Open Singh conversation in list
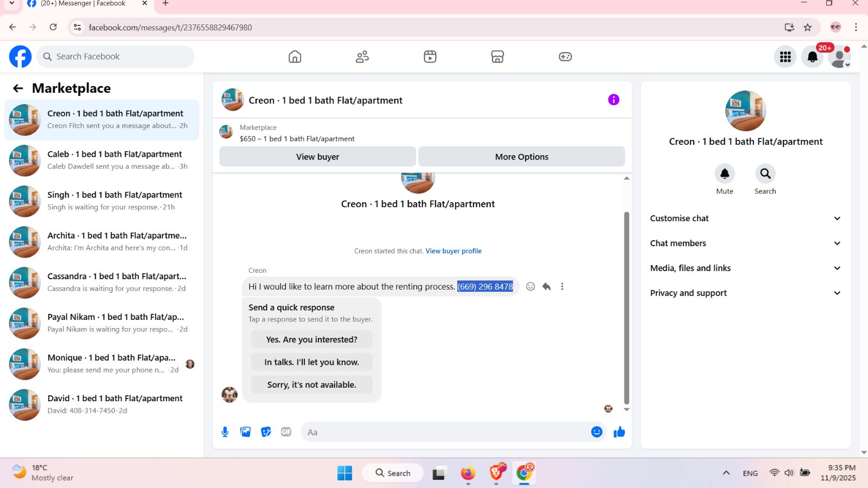This screenshot has height=488, width=868. pyautogui.click(x=102, y=201)
